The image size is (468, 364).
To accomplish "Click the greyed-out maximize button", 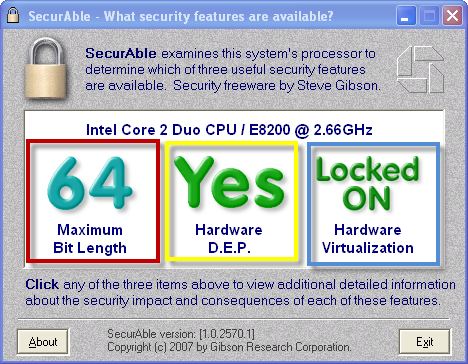I will [429, 16].
